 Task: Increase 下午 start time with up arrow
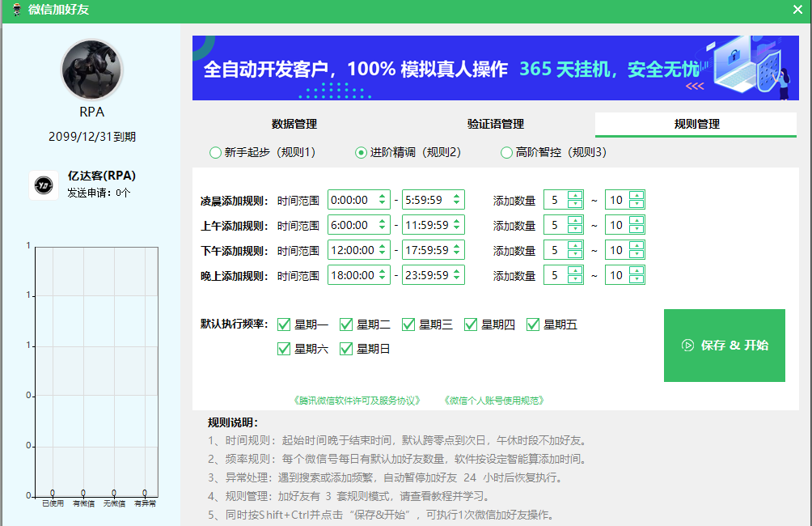point(383,246)
